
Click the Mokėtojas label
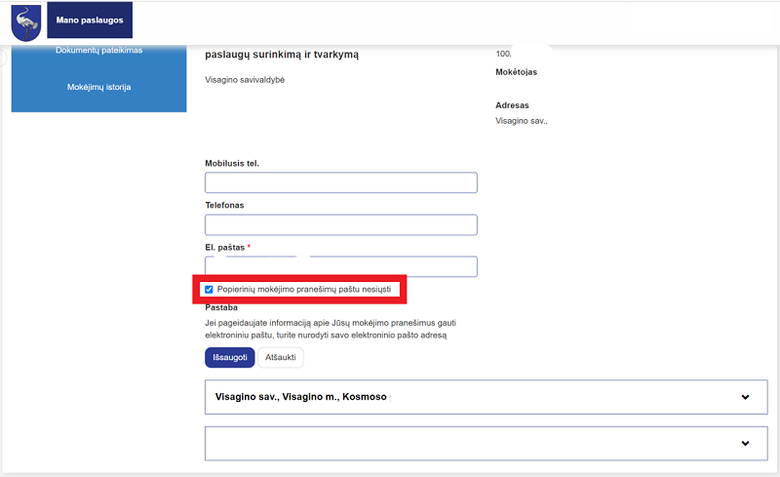[516, 72]
